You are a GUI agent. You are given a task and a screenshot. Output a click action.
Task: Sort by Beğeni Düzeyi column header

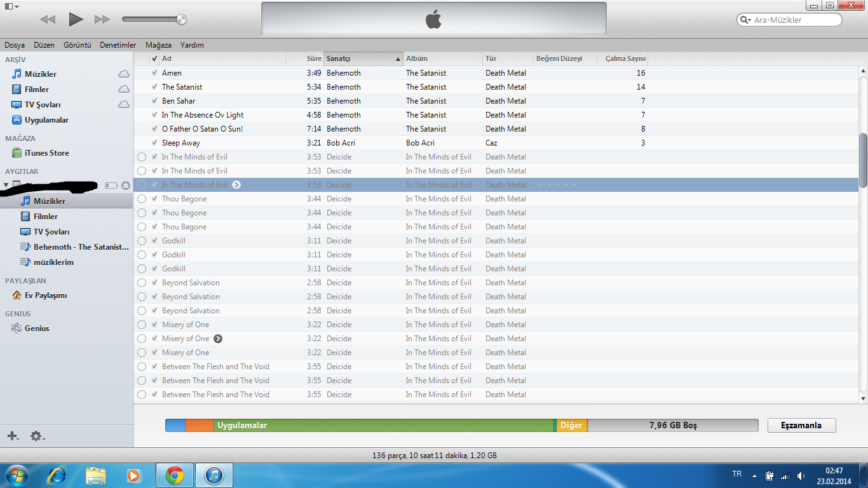click(565, 58)
